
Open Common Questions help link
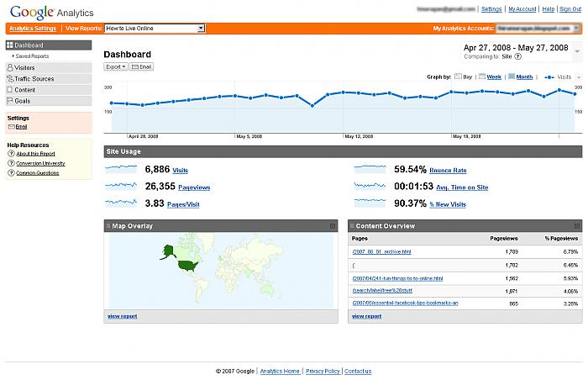[38, 173]
